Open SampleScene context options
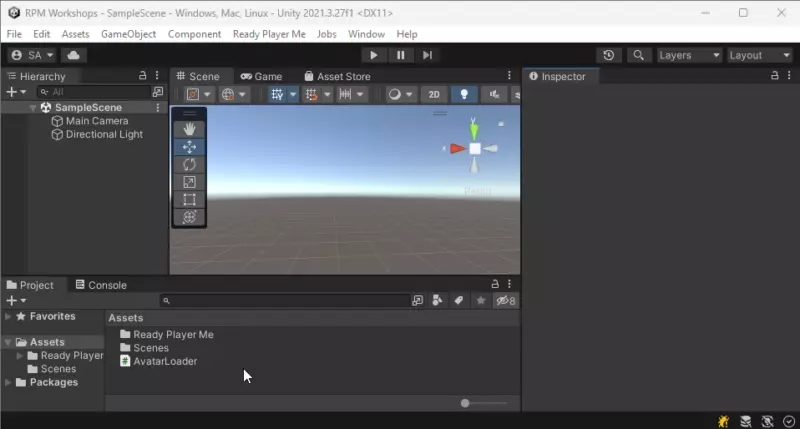 point(158,108)
